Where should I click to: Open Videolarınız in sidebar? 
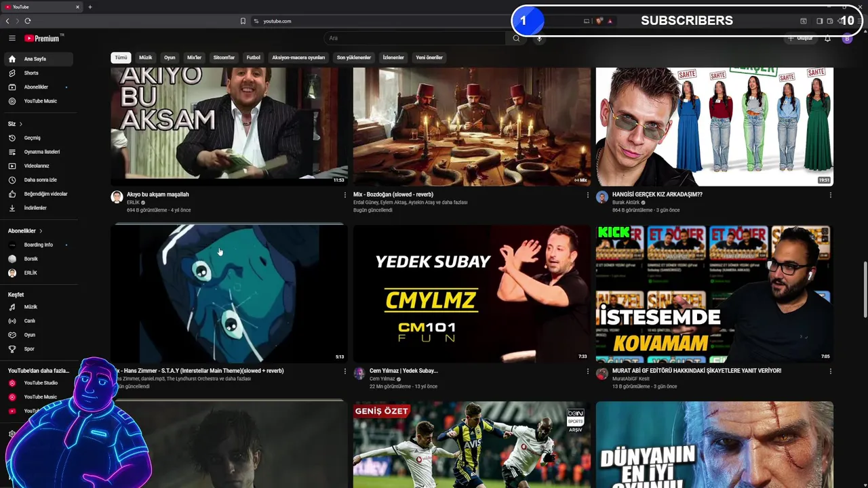pos(37,166)
